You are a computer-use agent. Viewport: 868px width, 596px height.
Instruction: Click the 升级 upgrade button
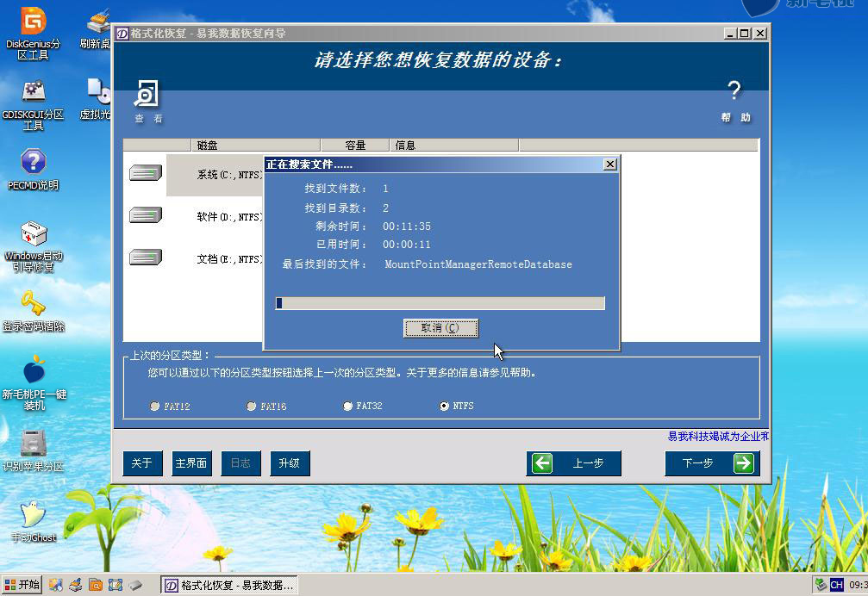[x=290, y=463]
